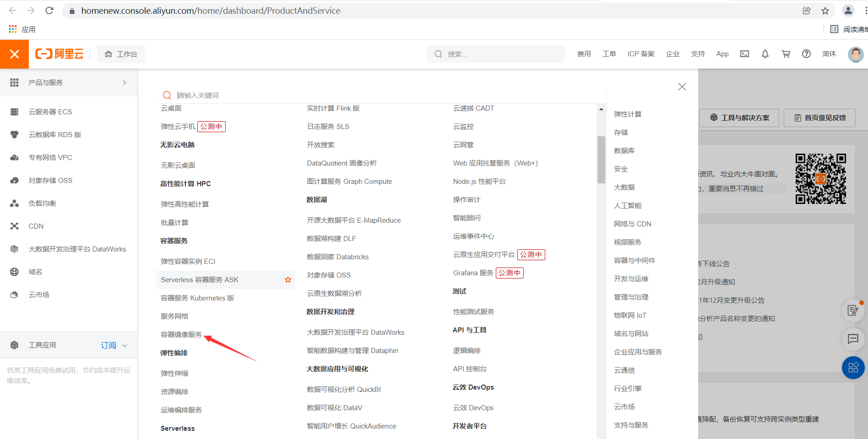This screenshot has width=868, height=439.
Task: Click the 工具应用 cube icon
Action: point(15,345)
